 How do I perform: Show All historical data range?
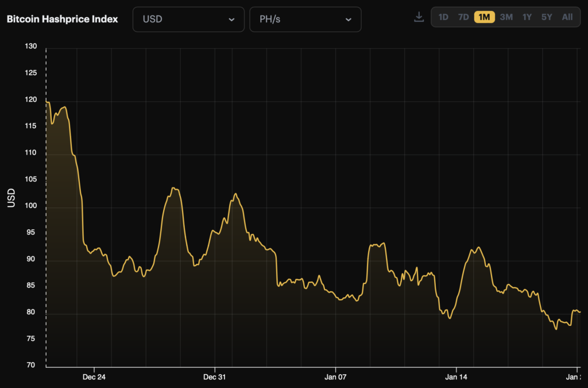[567, 17]
